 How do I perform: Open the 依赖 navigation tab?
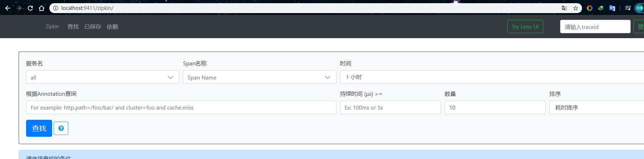tap(112, 26)
